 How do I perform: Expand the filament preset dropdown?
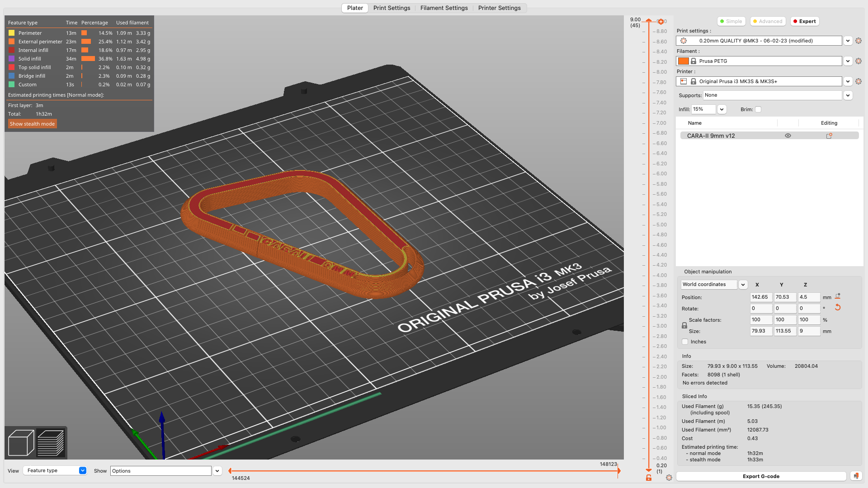pyautogui.click(x=848, y=61)
